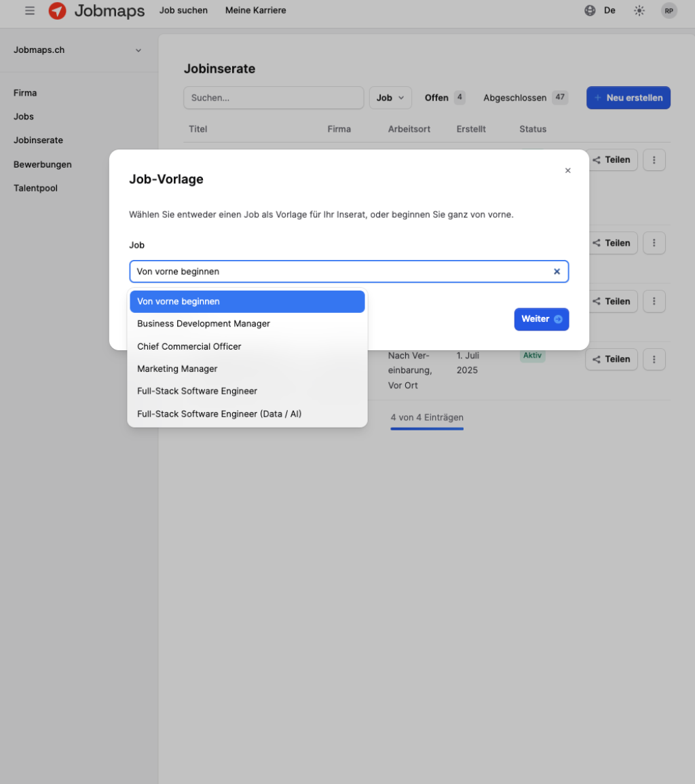
Task: Click the globe language icon
Action: tap(590, 11)
